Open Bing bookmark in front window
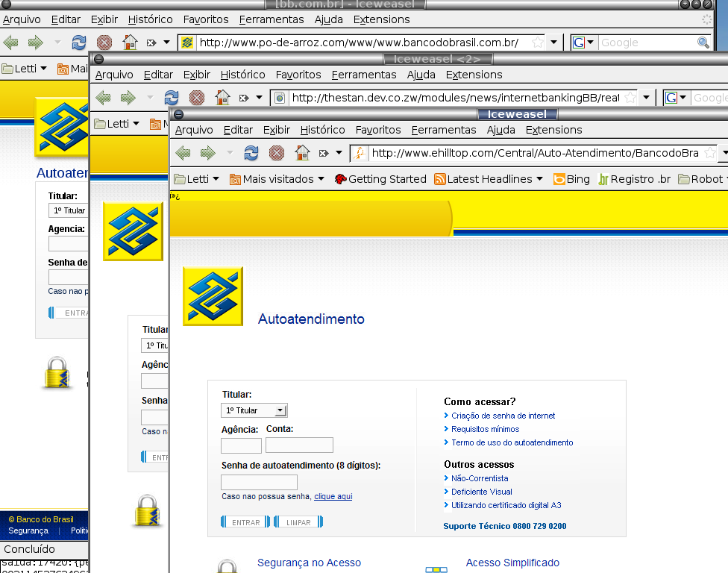The width and height of the screenshot is (728, 573). tap(571, 179)
